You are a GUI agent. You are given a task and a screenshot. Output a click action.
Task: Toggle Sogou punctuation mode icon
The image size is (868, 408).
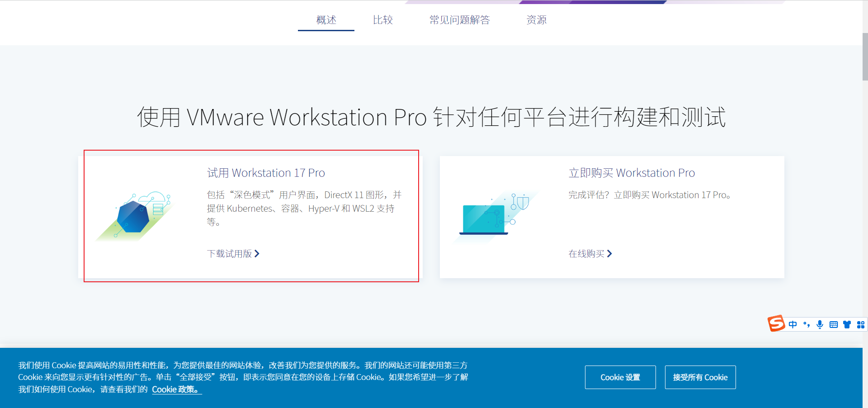point(807,324)
